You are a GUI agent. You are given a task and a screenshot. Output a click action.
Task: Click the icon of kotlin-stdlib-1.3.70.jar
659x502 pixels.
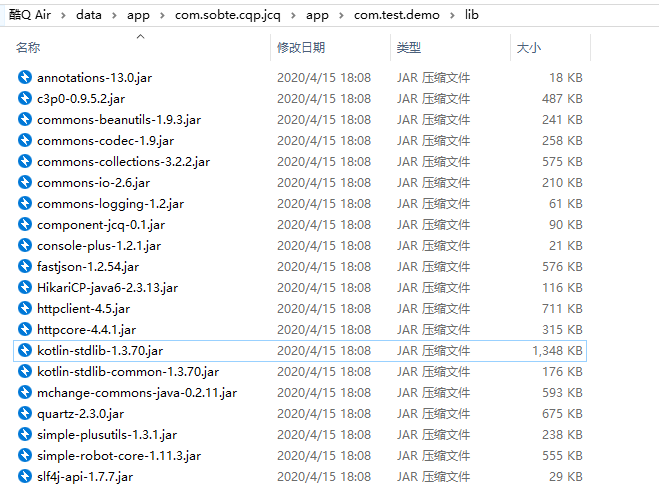[25, 351]
